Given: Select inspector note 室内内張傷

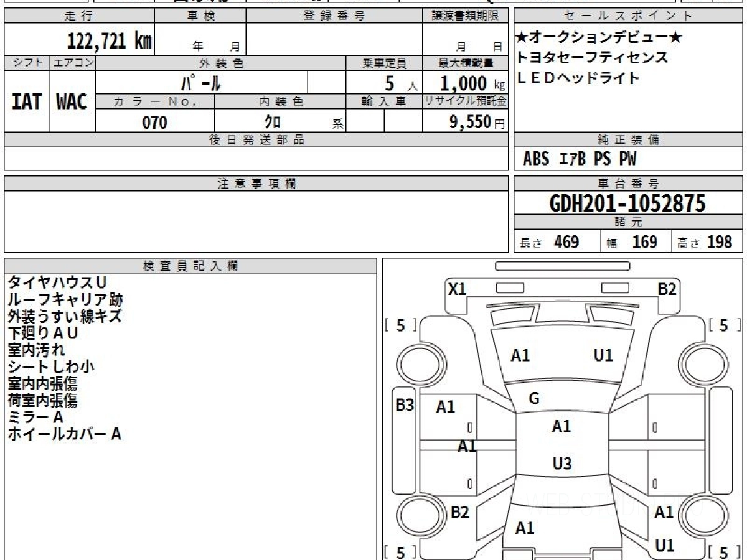Looking at the screenshot, I should pos(42,383).
